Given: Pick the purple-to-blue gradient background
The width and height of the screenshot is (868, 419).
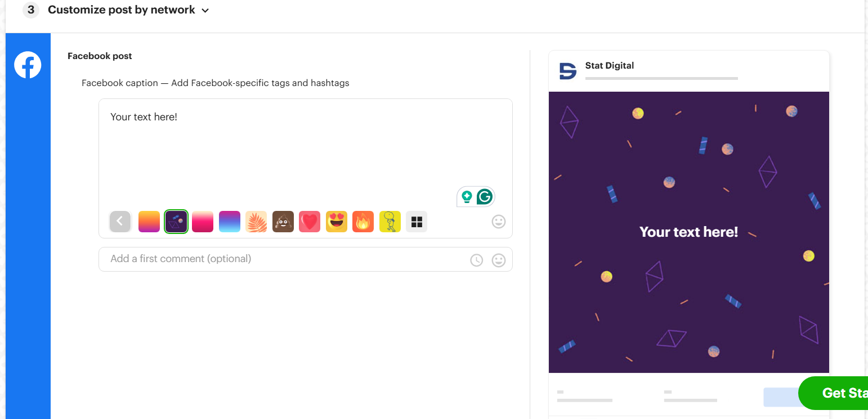Looking at the screenshot, I should pos(230,222).
